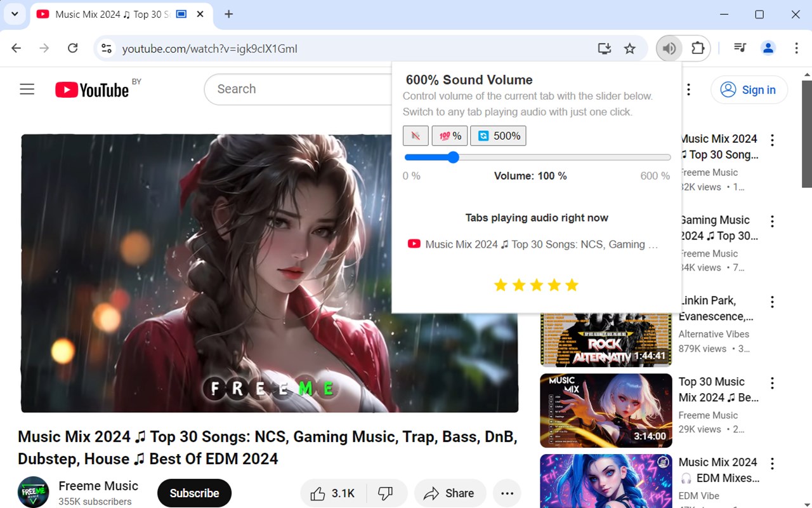Screen dimensions: 812x508
Task: Open the YouTube hamburger guide menu
Action: (27, 90)
